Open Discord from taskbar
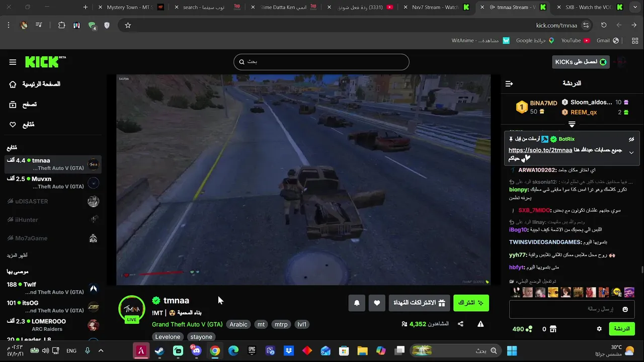The image size is (644, 362). click(196, 351)
